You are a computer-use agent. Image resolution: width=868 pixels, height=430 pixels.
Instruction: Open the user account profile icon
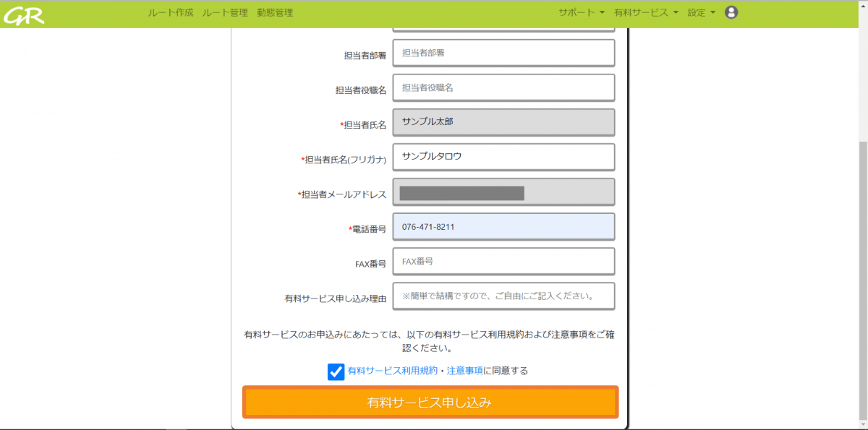click(731, 12)
